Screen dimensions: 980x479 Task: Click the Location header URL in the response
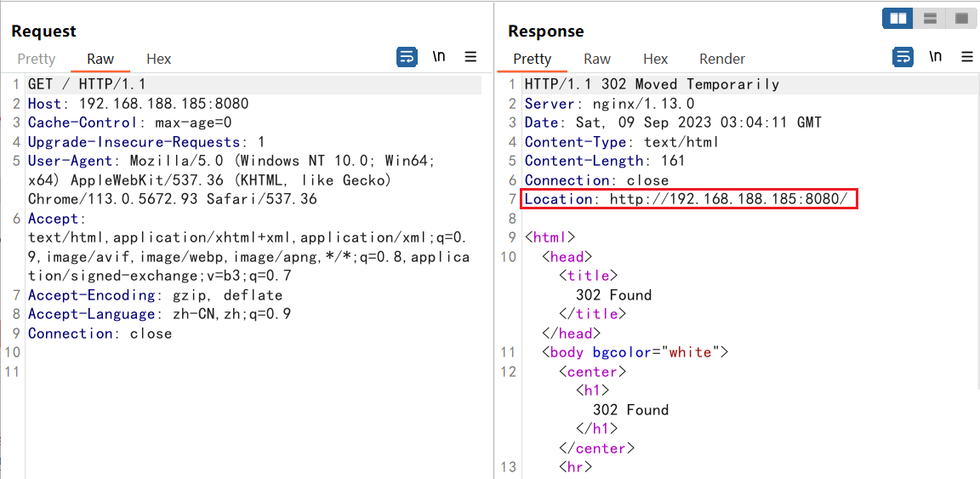729,199
